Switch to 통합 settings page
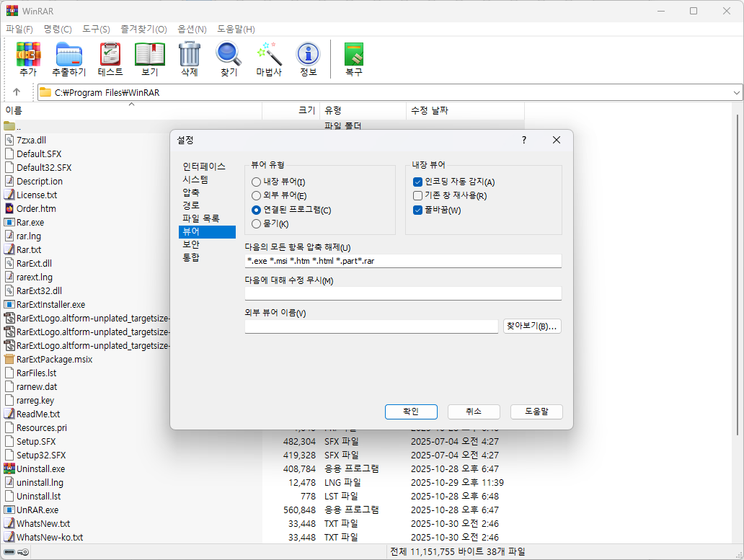 (191, 257)
